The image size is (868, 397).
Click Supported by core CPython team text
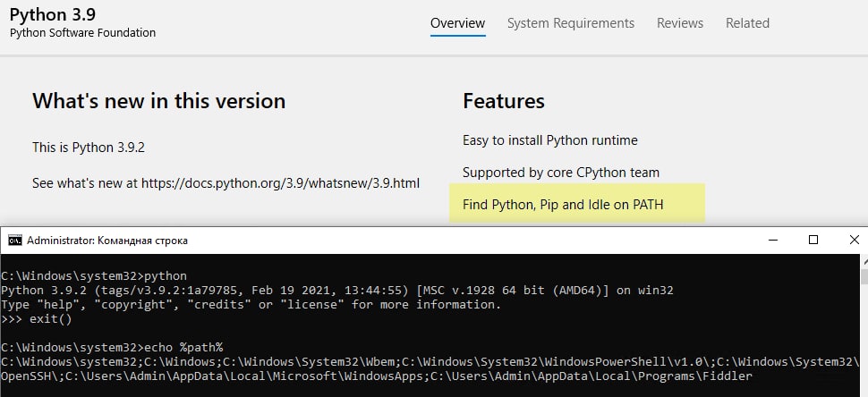click(561, 173)
